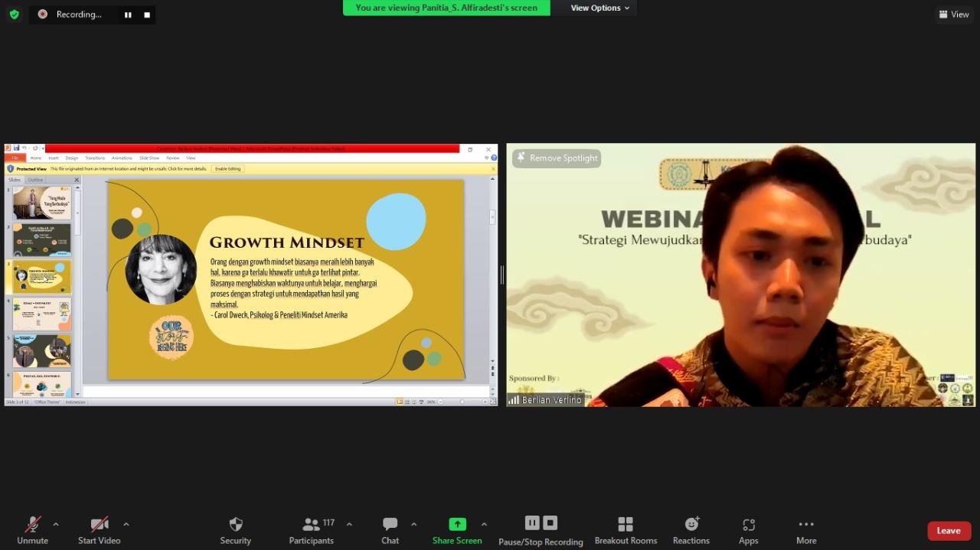The height and width of the screenshot is (550, 980).
Task: Click the More options icon
Action: 806,525
